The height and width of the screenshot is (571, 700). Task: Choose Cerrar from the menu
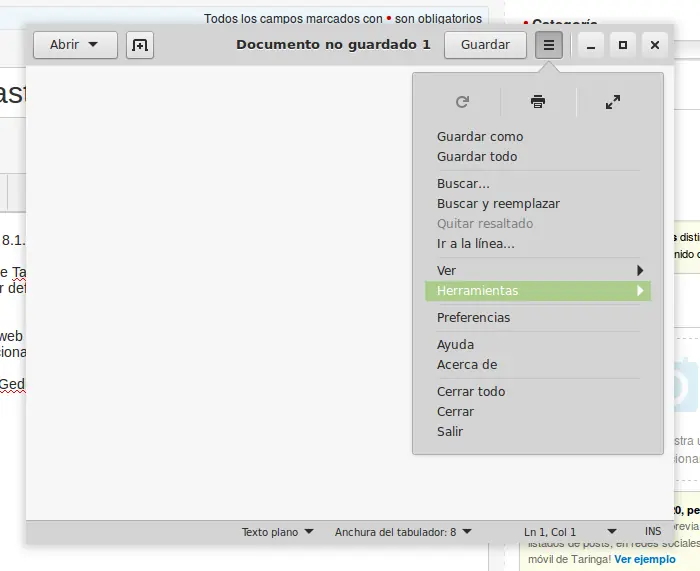[x=538, y=412]
